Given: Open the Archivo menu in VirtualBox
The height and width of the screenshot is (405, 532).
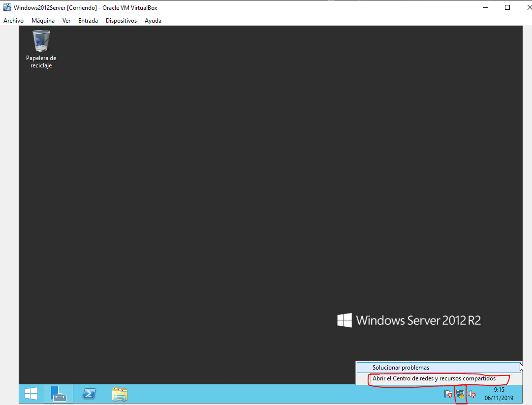Looking at the screenshot, I should click(x=14, y=20).
